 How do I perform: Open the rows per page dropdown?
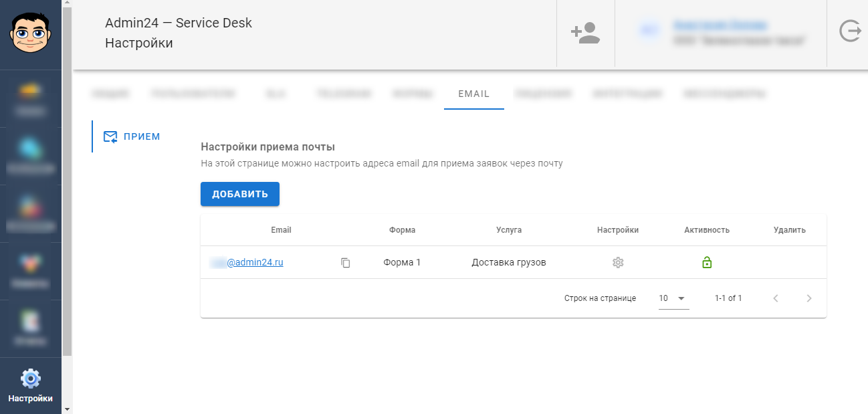673,298
